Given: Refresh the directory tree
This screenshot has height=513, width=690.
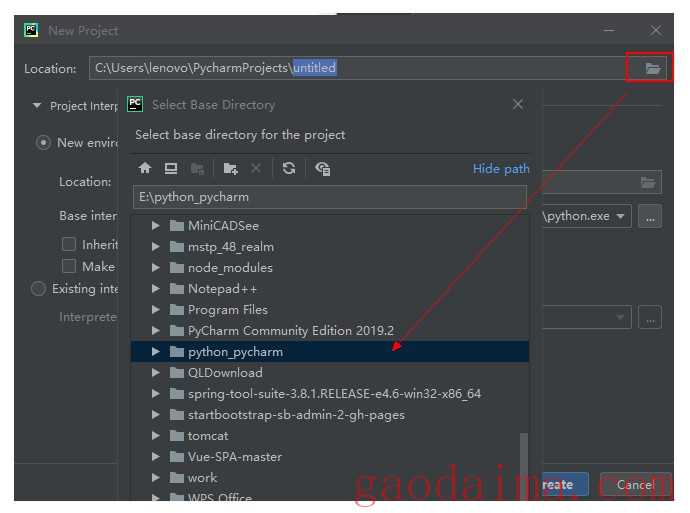Looking at the screenshot, I should (x=289, y=168).
